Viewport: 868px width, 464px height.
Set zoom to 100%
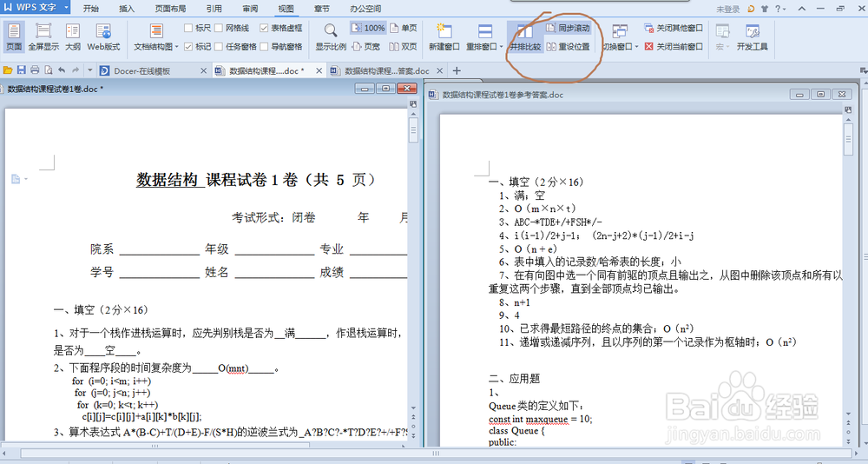pos(368,28)
